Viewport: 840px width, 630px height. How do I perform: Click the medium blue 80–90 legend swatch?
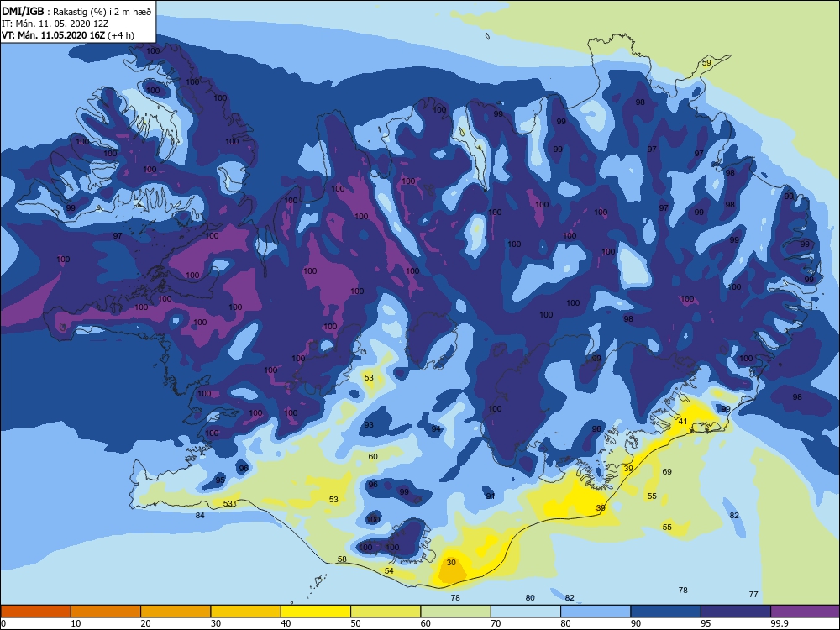tap(596, 612)
